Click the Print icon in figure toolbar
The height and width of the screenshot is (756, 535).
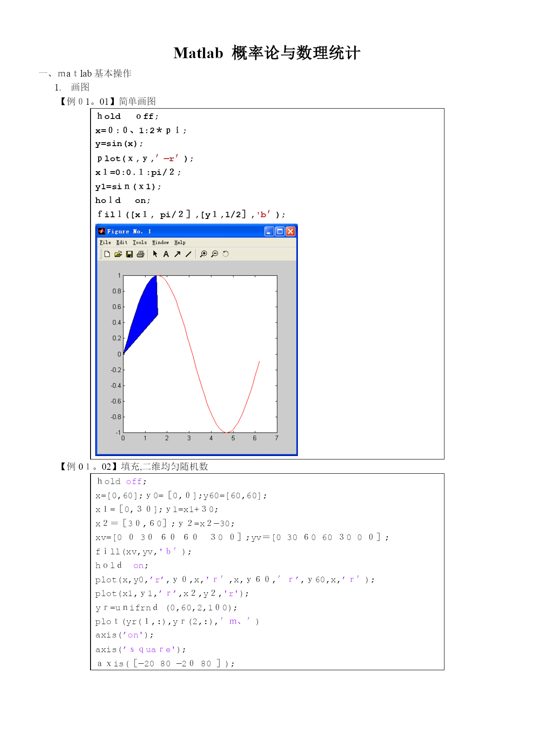point(141,254)
